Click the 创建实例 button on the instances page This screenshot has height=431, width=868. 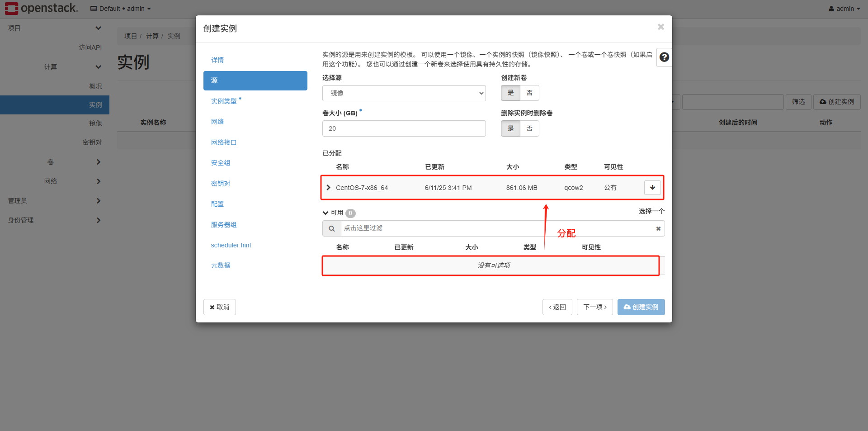837,102
